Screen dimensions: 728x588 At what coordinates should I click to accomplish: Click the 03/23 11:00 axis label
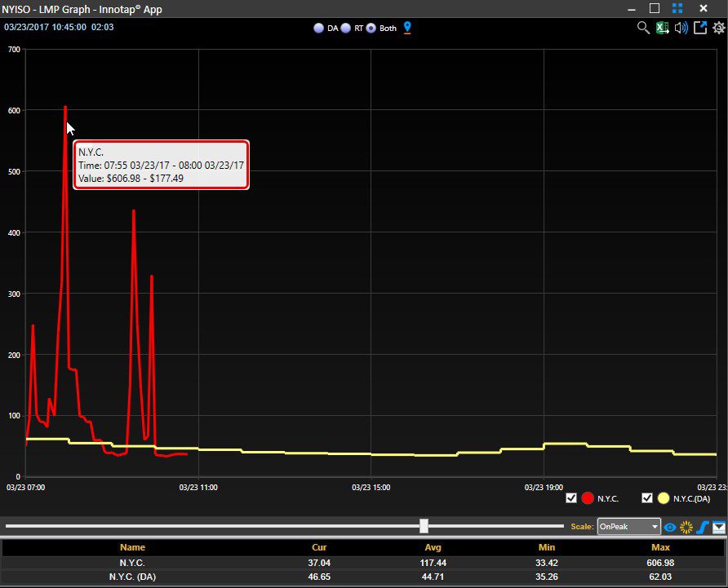[198, 488]
